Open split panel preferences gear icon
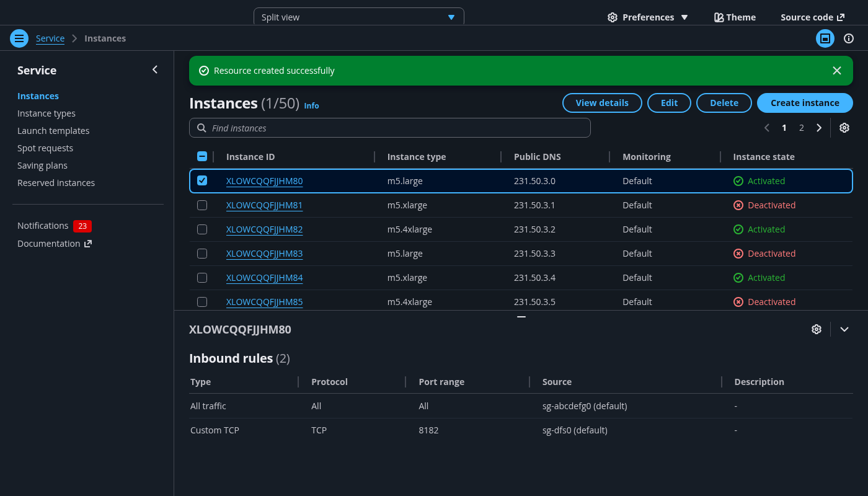This screenshot has height=496, width=868. [816, 329]
